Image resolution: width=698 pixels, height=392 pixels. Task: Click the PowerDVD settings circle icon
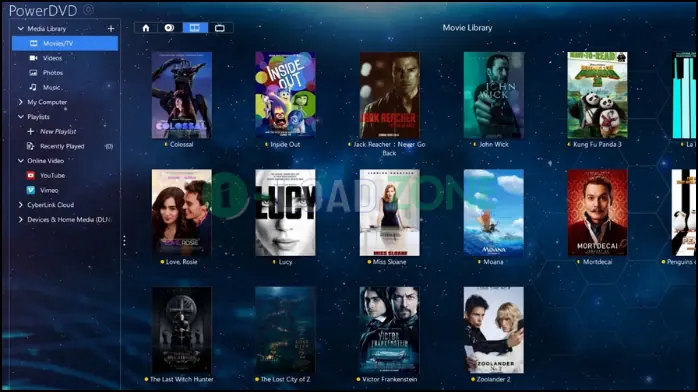point(89,9)
